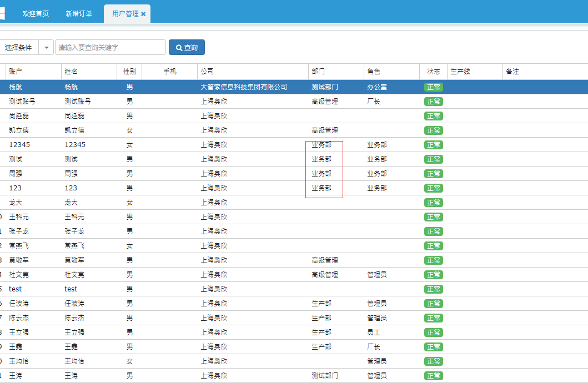
Task: Select the 任波涛 account cell
Action: 19,304
